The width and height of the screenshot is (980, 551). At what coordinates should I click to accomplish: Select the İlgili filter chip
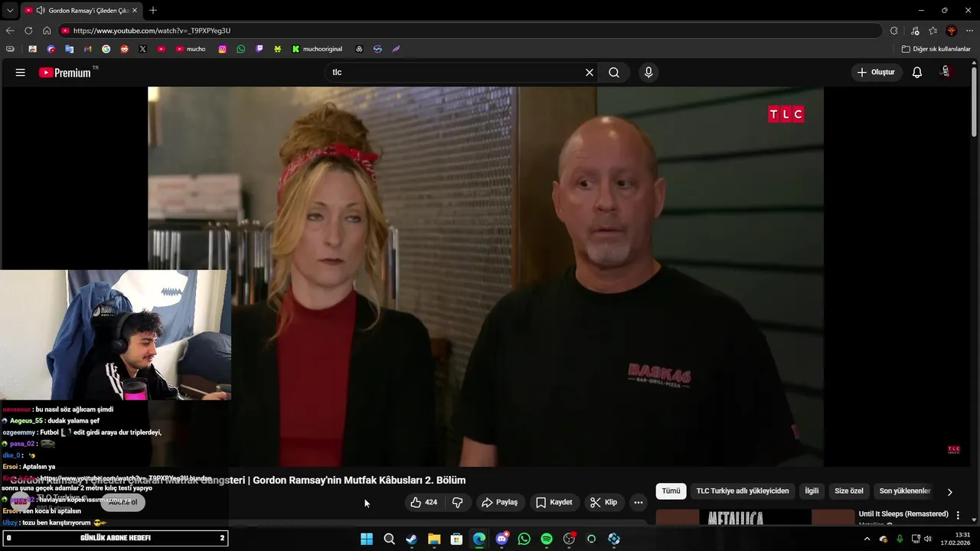[812, 491]
